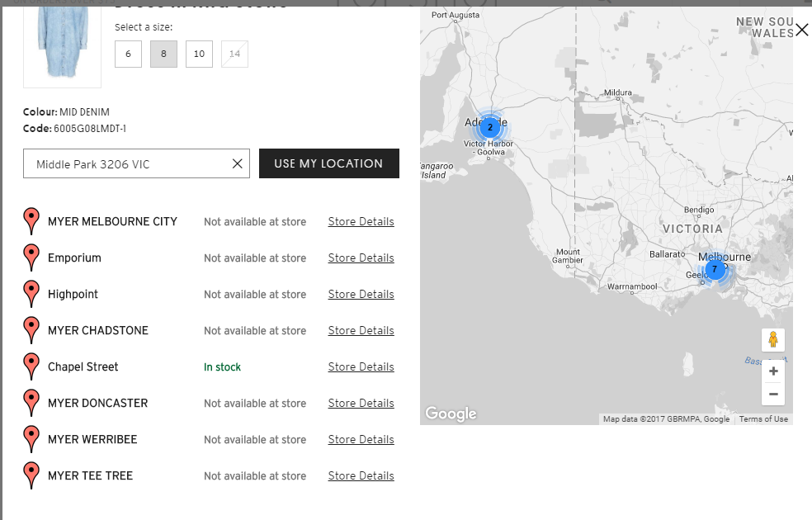
Task: Click the MYER DONCASTER map pin
Action: [x=31, y=403]
